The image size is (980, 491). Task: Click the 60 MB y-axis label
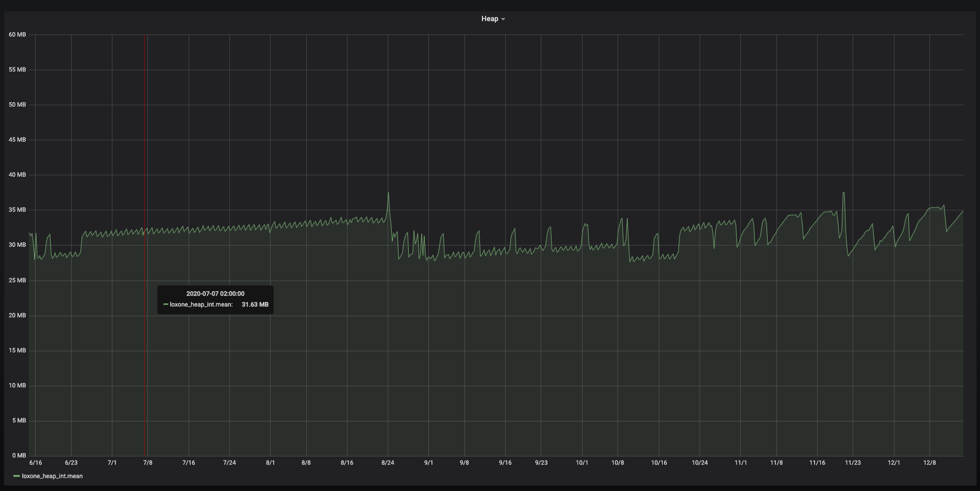tap(18, 35)
